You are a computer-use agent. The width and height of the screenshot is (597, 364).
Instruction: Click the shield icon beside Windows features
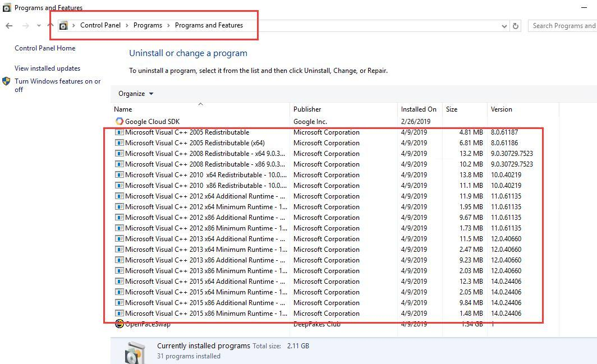[x=6, y=81]
